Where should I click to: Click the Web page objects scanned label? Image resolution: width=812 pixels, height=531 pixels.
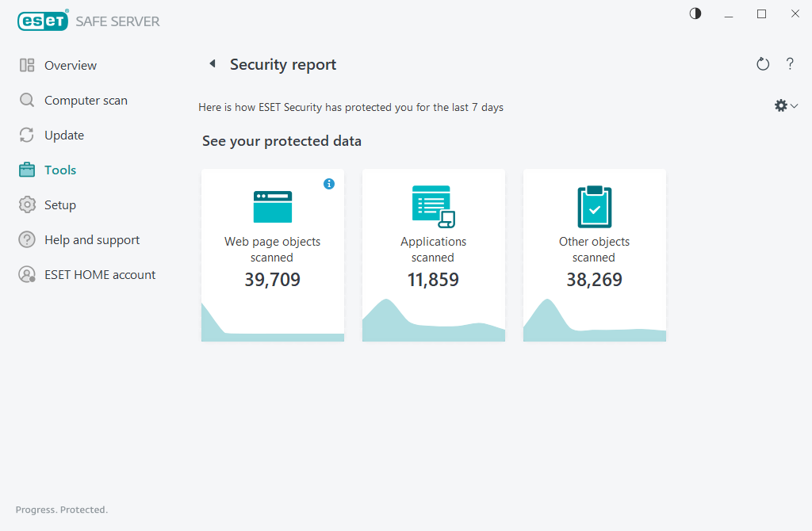tap(273, 250)
